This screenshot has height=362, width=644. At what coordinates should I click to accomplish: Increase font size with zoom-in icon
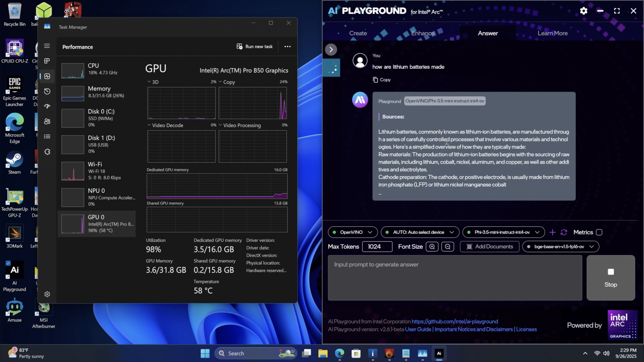432,246
